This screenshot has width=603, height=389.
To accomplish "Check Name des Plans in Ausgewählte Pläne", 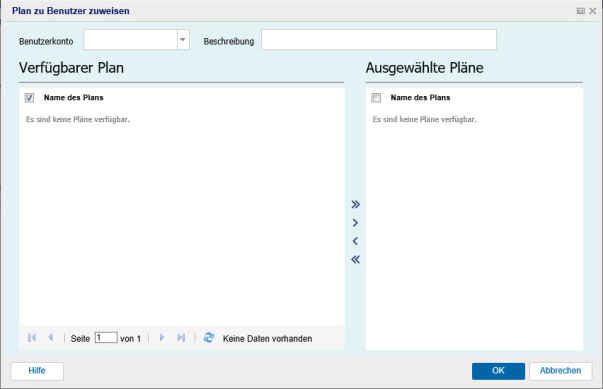I will pyautogui.click(x=376, y=98).
